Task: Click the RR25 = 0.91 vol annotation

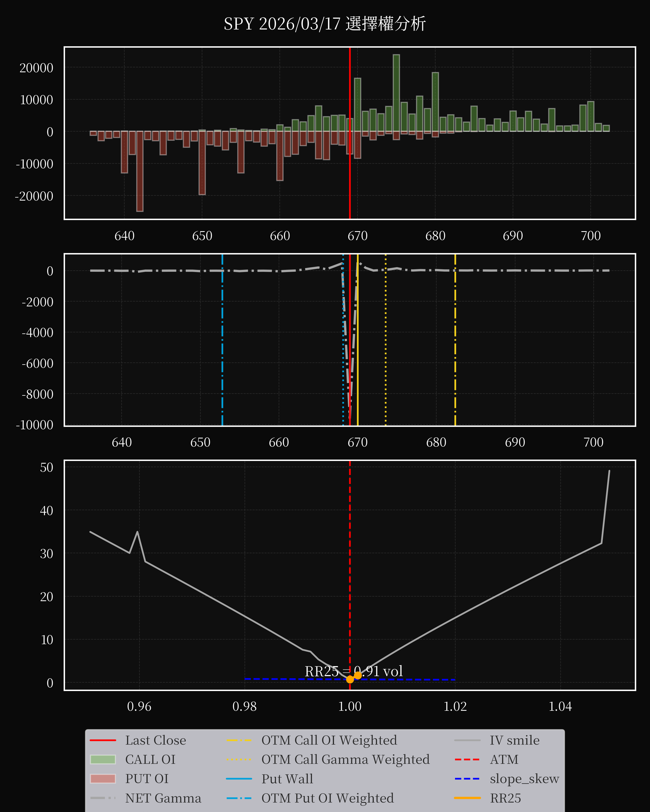Action: click(354, 671)
